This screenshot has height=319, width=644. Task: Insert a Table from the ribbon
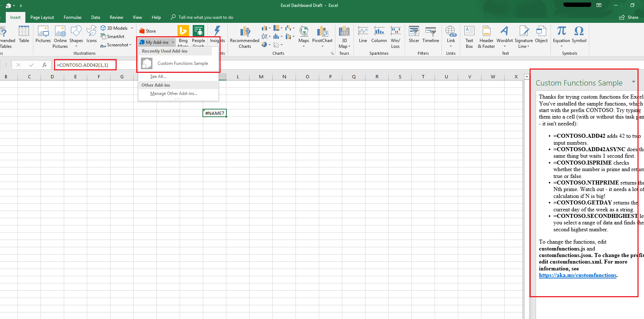click(24, 35)
